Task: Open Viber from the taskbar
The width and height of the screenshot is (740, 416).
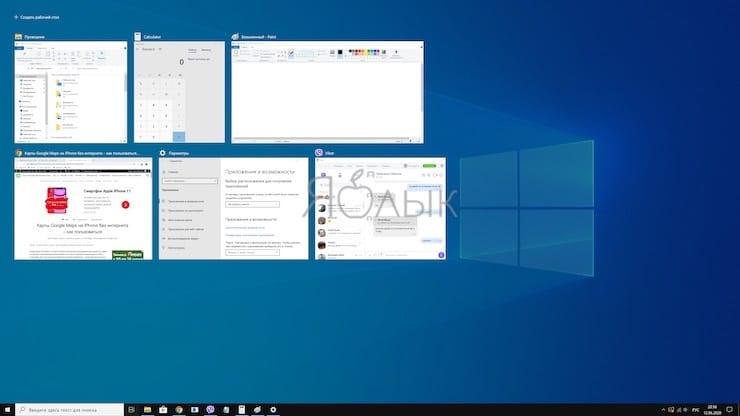Action: (x=210, y=409)
